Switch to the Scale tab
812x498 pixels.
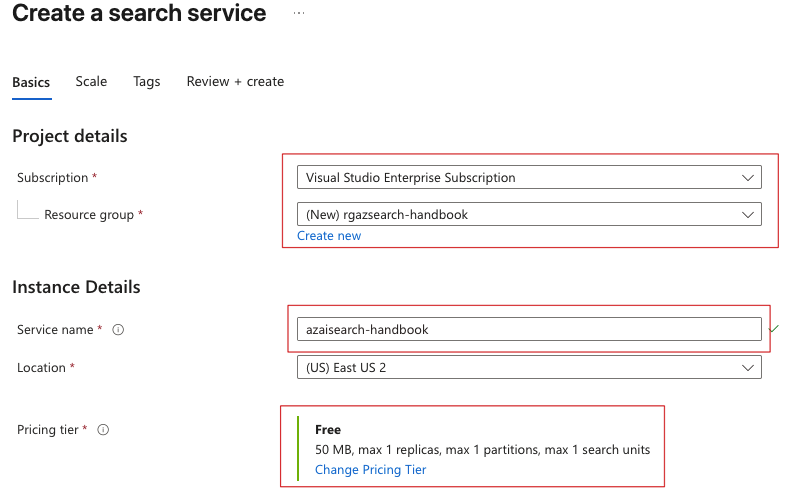[x=91, y=82]
